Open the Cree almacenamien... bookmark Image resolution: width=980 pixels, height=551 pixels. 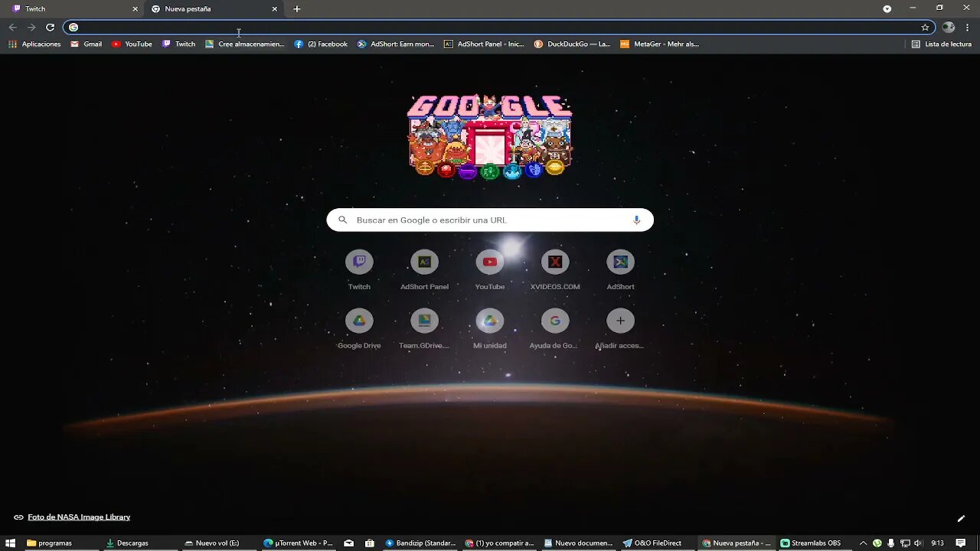(x=244, y=44)
